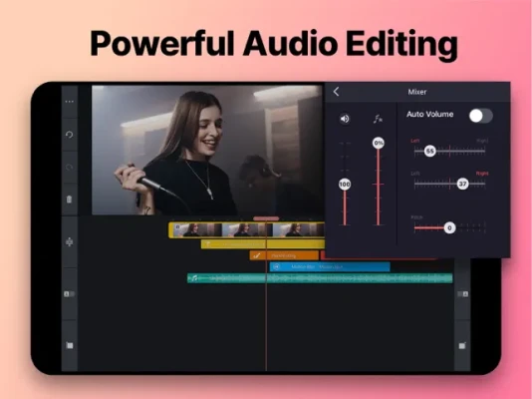Click the volume fader knob showing 100
This screenshot has width=532, height=399.
pyautogui.click(x=345, y=185)
